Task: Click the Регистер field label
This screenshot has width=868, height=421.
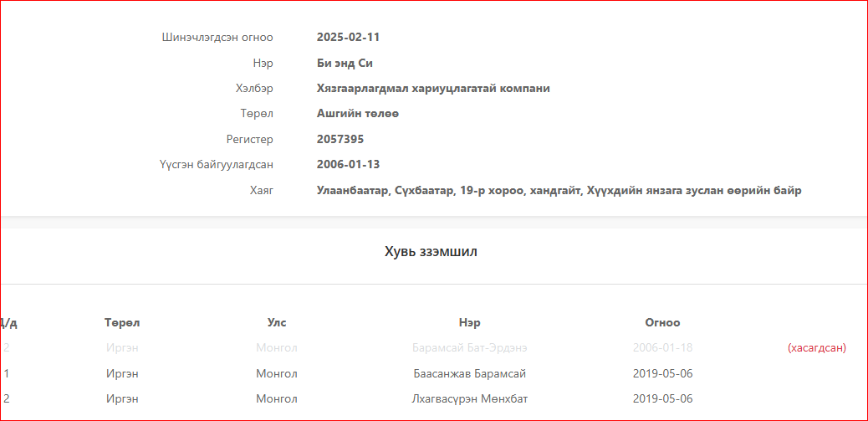Action: tap(249, 139)
